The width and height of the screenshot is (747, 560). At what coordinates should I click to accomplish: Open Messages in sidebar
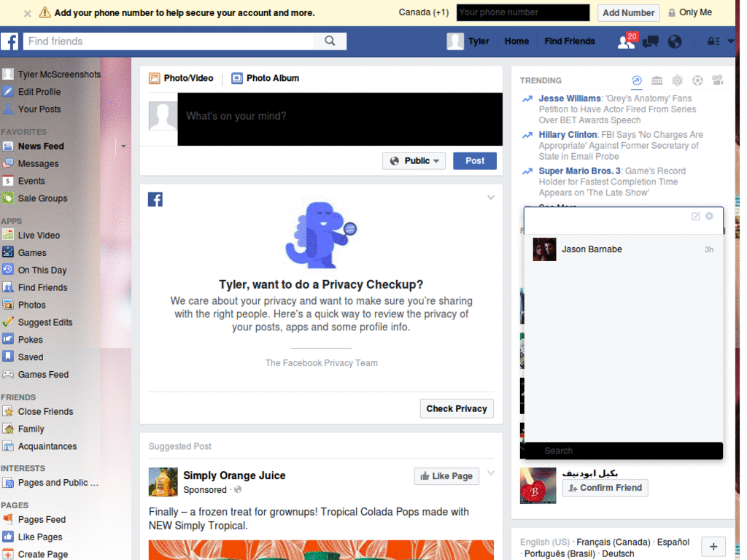(31, 164)
